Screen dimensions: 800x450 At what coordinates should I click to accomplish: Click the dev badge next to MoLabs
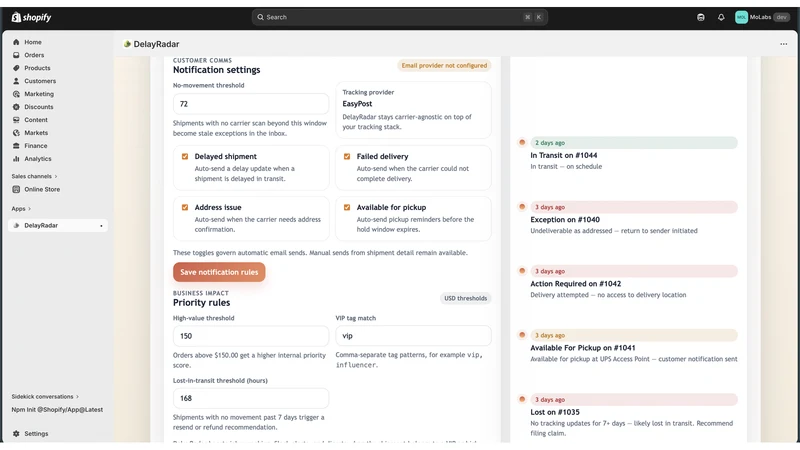pyautogui.click(x=781, y=17)
